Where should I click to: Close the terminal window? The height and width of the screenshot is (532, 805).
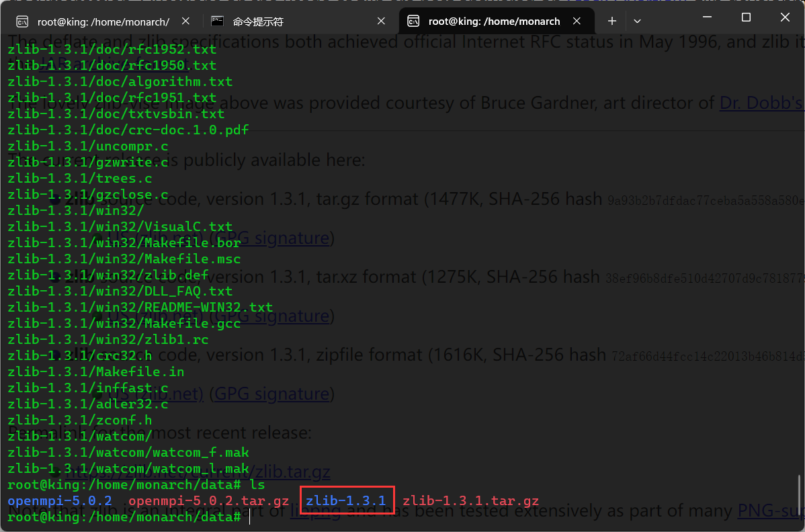(785, 17)
